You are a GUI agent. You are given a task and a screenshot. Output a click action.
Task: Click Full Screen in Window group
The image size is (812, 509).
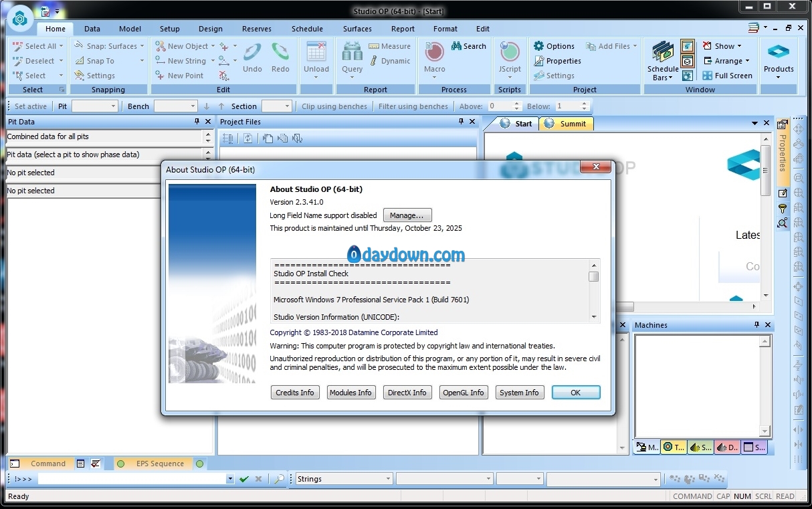pyautogui.click(x=727, y=76)
